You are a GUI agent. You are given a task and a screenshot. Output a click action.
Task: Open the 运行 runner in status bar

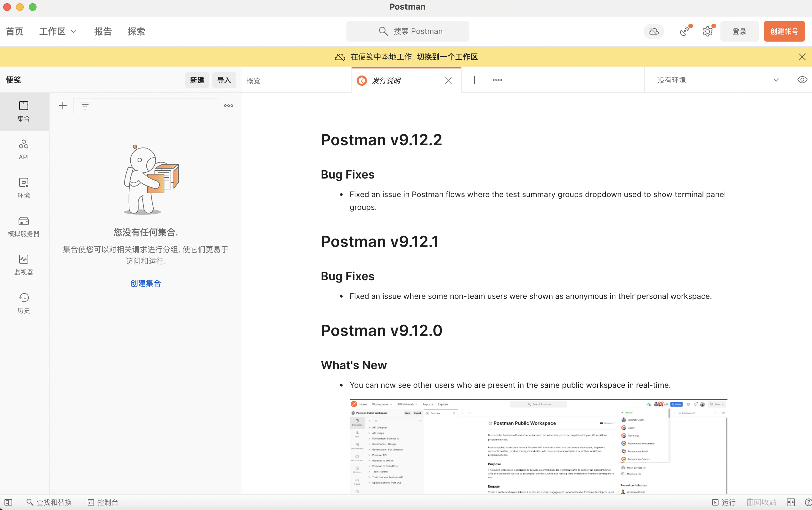tap(723, 502)
